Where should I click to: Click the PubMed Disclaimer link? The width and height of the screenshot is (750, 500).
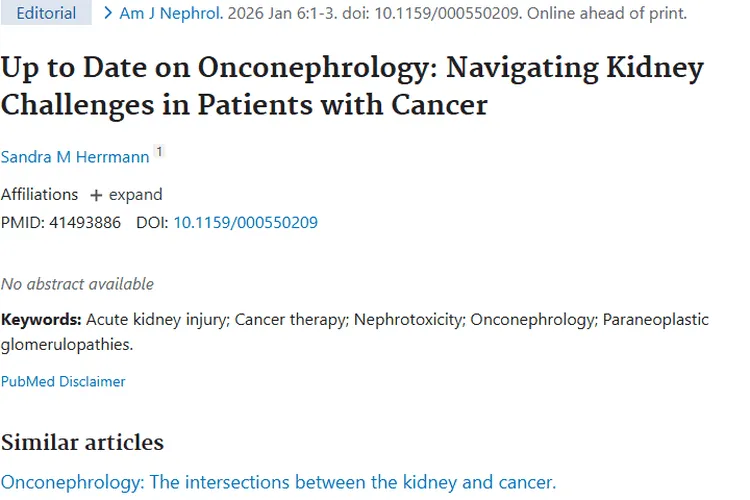point(63,381)
